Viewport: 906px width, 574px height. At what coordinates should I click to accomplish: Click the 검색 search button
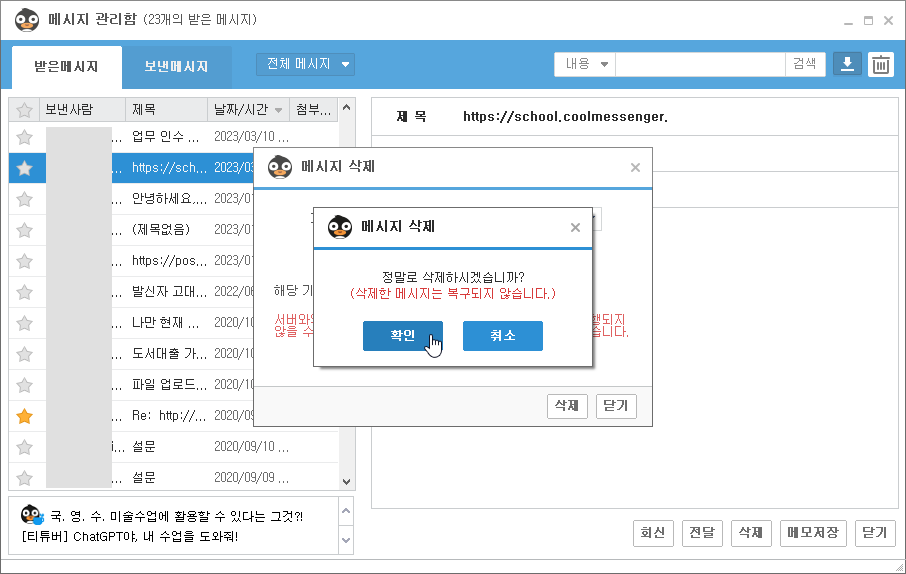pos(805,64)
